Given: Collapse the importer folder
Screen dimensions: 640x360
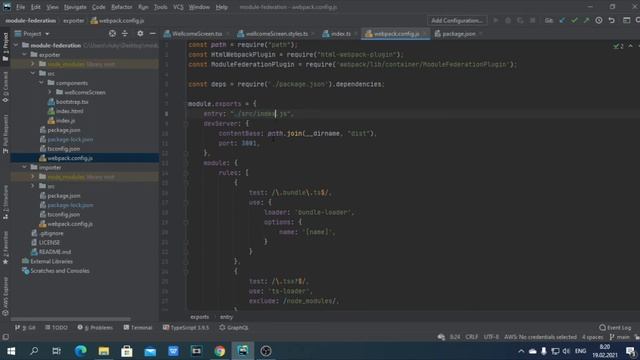Looking at the screenshot, I should (x=24, y=167).
